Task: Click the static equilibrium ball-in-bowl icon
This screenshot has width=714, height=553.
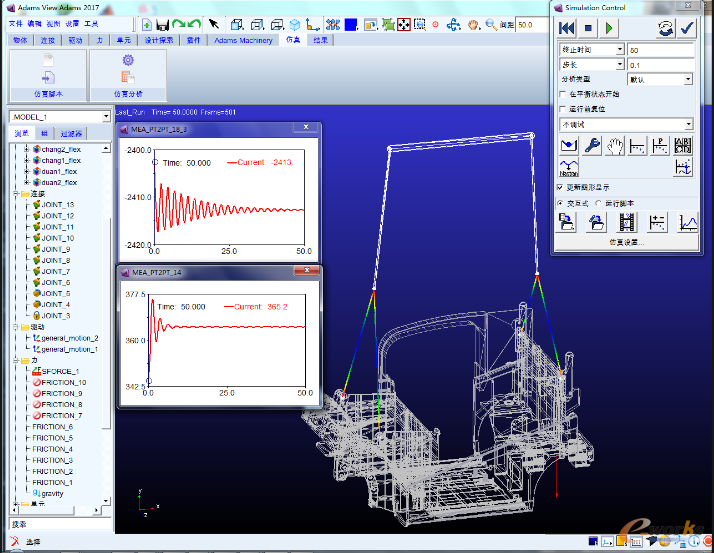Action: click(569, 146)
